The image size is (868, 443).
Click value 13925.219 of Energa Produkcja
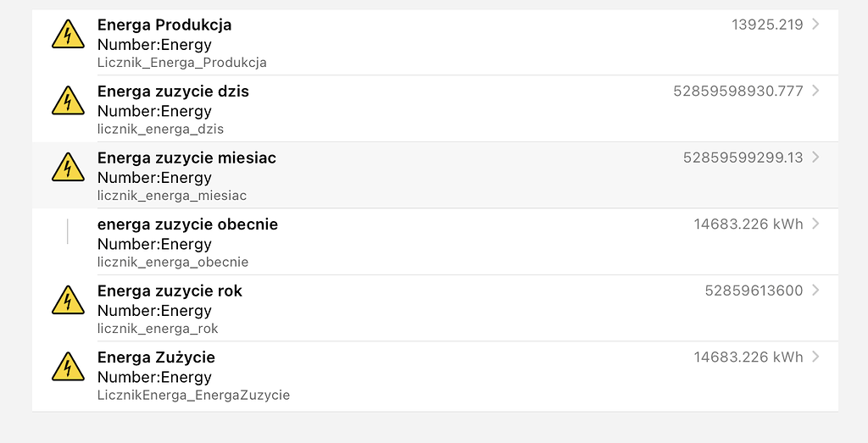767,25
